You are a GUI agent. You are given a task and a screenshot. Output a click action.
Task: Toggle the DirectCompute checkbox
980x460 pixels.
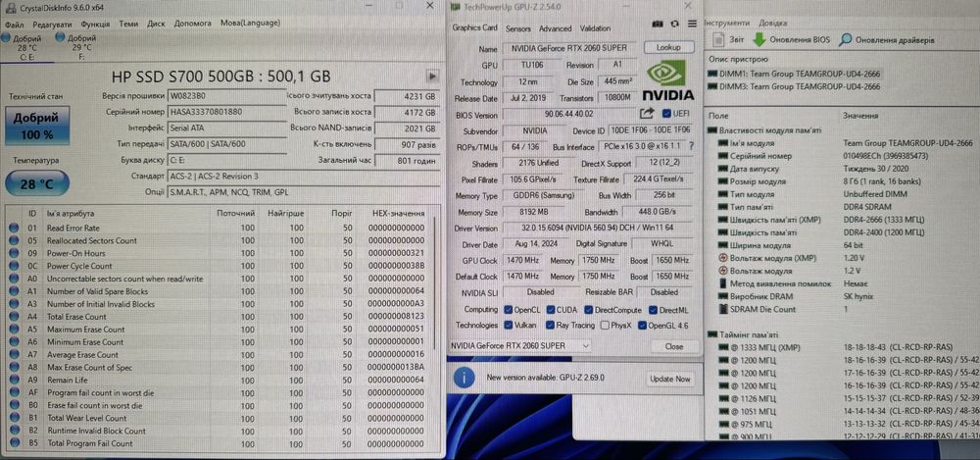589,310
